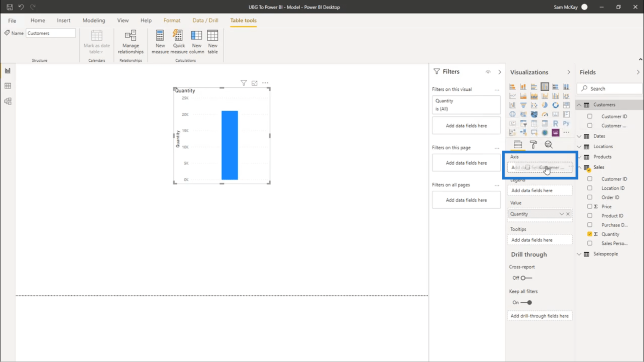Pick the pie chart visualization

(545, 105)
